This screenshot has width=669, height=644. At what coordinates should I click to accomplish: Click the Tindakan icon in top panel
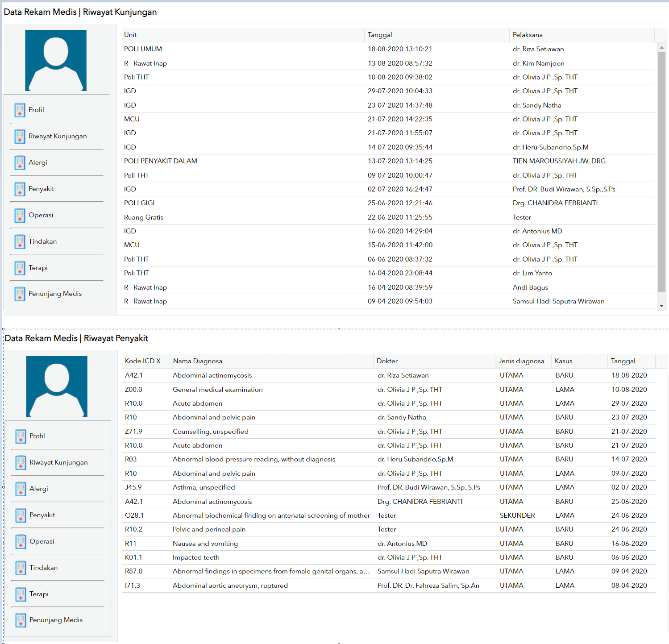point(20,241)
